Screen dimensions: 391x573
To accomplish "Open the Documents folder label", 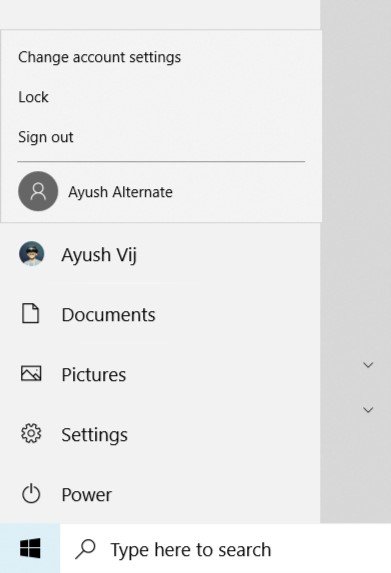I will 109,315.
